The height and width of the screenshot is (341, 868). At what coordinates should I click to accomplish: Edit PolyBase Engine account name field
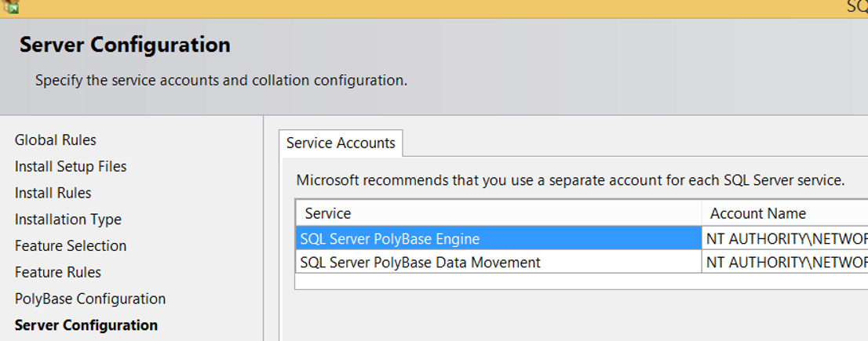click(x=785, y=239)
